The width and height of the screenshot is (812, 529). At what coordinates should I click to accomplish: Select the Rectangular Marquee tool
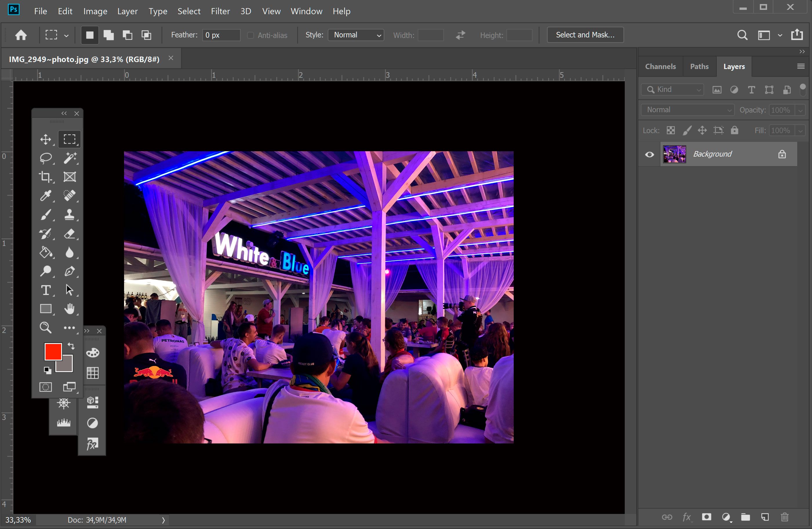pyautogui.click(x=69, y=139)
